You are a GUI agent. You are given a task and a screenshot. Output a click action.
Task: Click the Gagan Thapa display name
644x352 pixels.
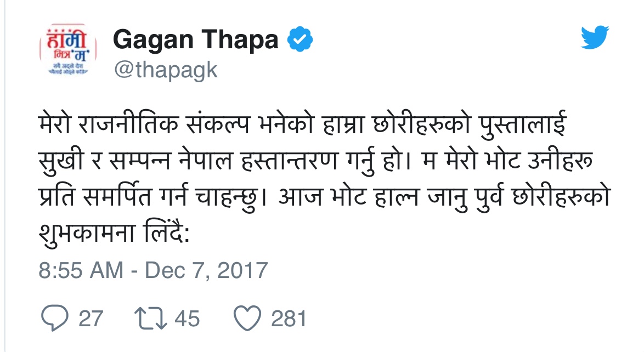pyautogui.click(x=196, y=40)
